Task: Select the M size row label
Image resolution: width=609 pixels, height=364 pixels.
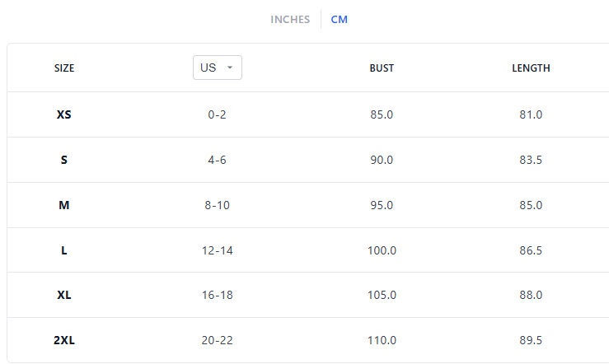Action: (x=64, y=205)
